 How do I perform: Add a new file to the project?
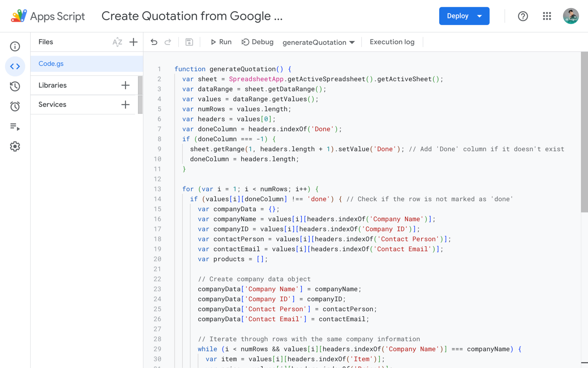coord(133,42)
